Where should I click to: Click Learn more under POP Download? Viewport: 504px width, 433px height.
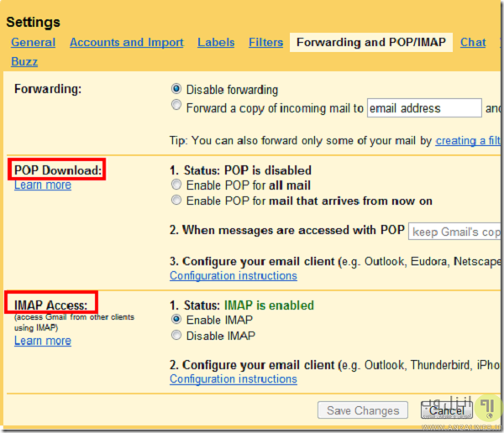point(43,185)
